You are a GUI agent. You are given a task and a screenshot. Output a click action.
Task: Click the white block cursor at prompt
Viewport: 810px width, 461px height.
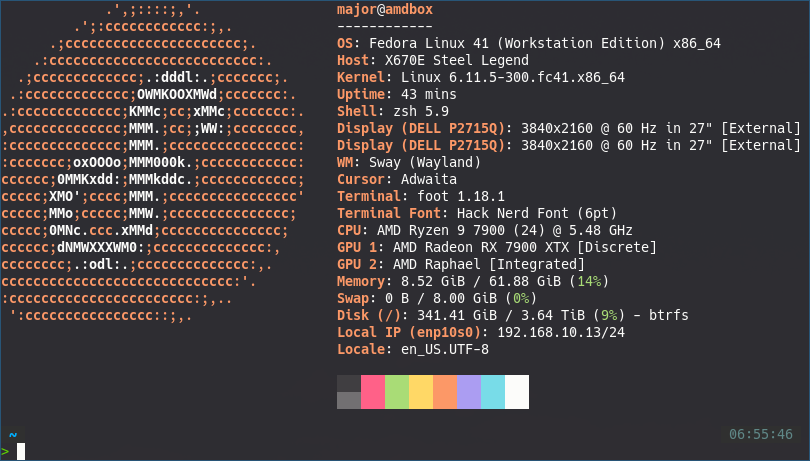click(x=20, y=451)
